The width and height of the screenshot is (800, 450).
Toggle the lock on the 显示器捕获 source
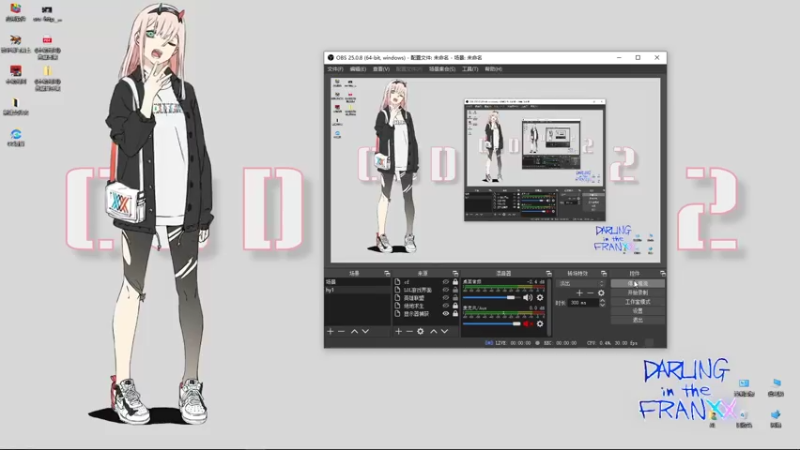click(x=455, y=314)
